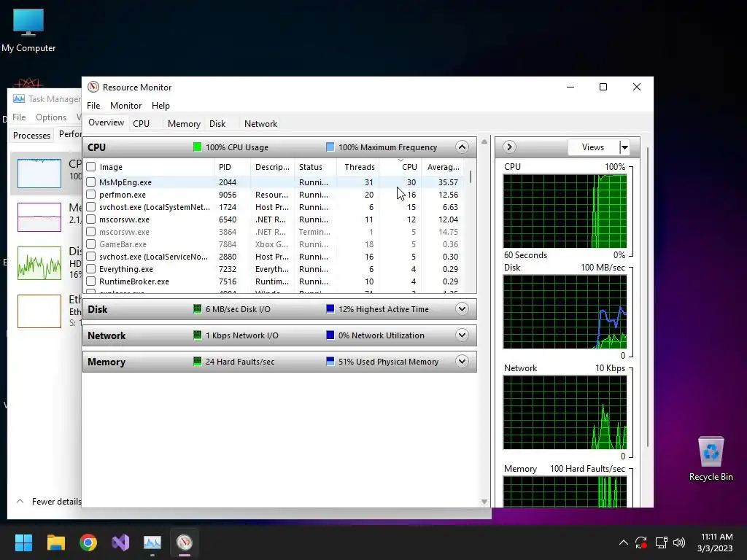Tick checkbox for mscorsvw.exe PID 6540
The image size is (747, 560).
pos(91,219)
